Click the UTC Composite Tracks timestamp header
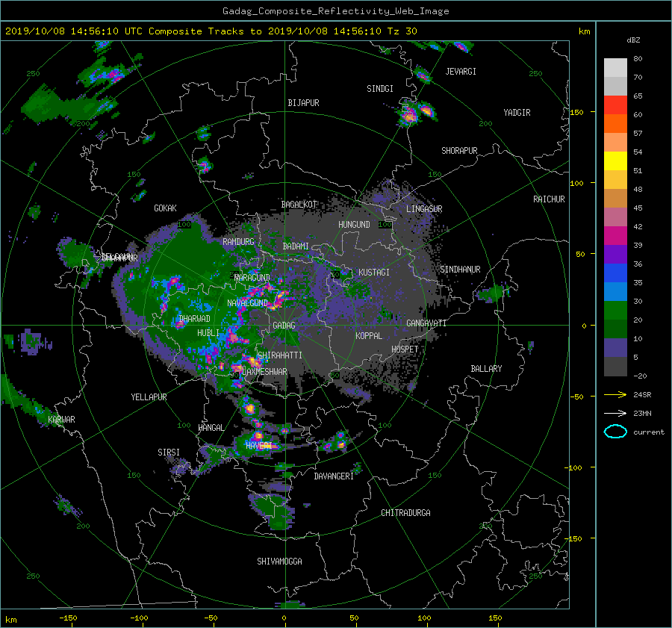The width and height of the screenshot is (672, 628). [211, 31]
